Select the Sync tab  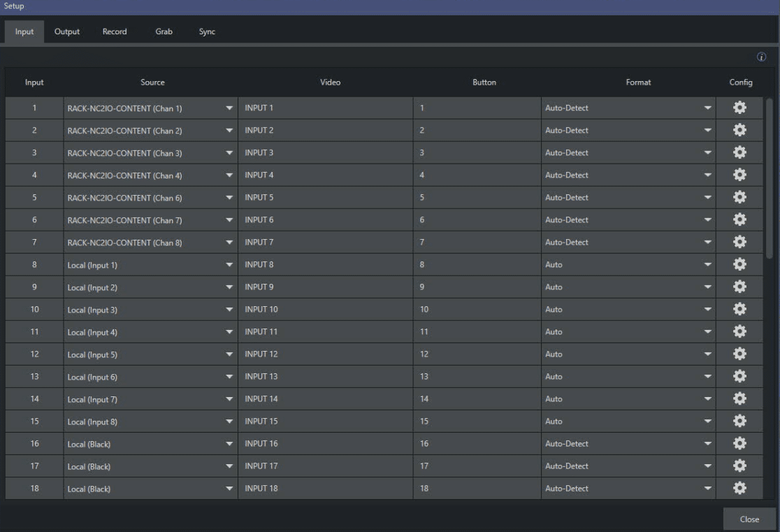pos(207,31)
